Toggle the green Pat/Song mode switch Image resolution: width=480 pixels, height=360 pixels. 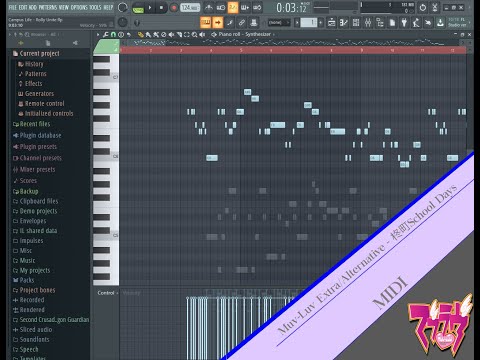(138, 8)
